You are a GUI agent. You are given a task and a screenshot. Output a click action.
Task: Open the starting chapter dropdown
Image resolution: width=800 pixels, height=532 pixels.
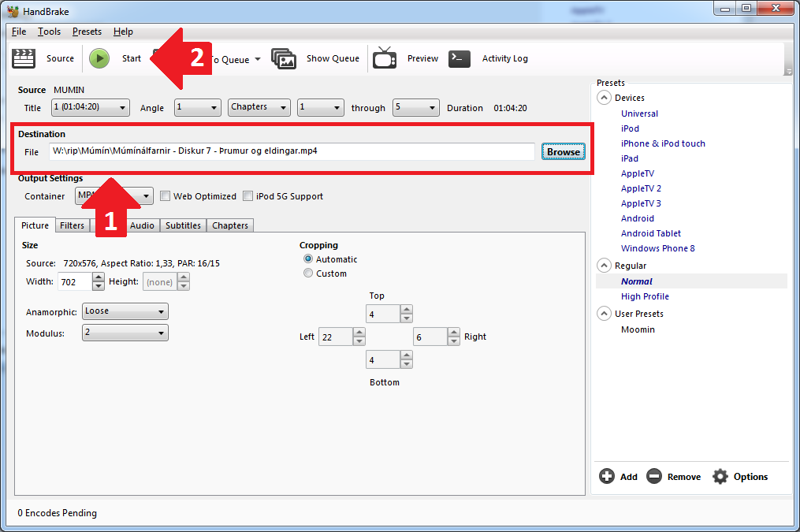click(x=321, y=108)
